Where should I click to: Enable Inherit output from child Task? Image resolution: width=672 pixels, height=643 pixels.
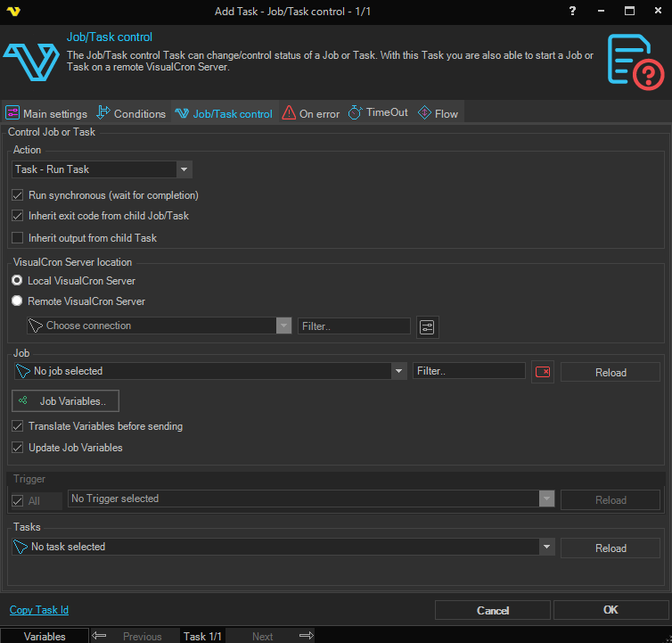(x=17, y=238)
